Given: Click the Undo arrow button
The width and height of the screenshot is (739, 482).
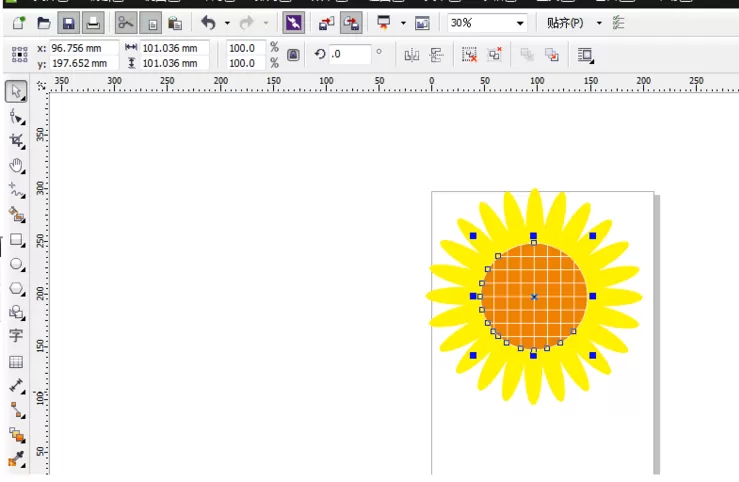Looking at the screenshot, I should click(x=208, y=23).
